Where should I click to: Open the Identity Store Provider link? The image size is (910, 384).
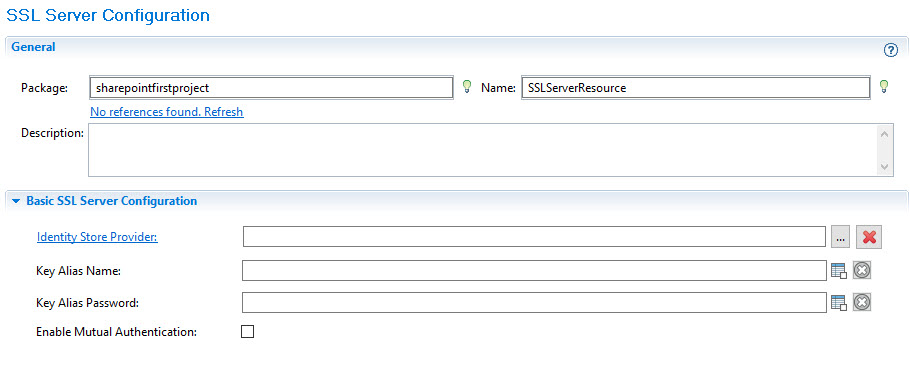point(97,237)
